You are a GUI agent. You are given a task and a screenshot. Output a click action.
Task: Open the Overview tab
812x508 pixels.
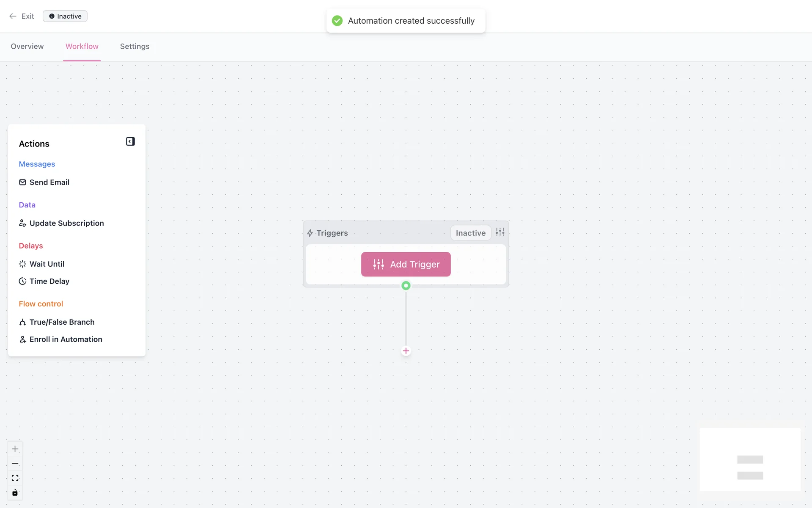tap(27, 47)
